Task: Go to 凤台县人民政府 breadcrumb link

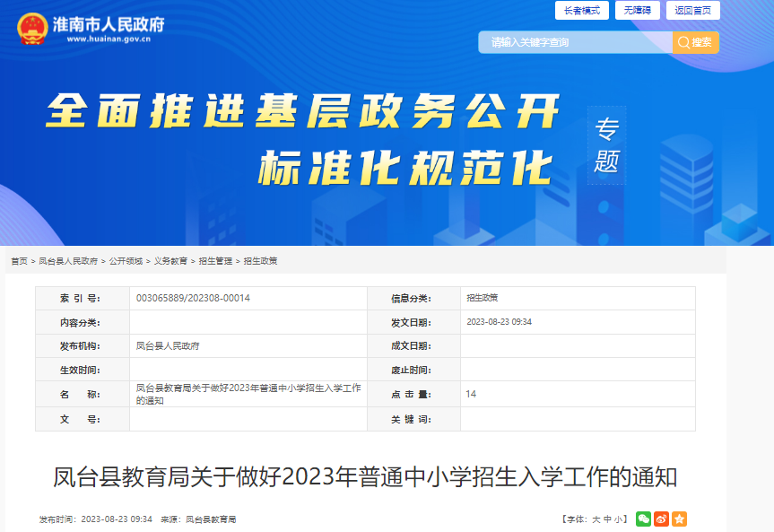Action: (68, 261)
